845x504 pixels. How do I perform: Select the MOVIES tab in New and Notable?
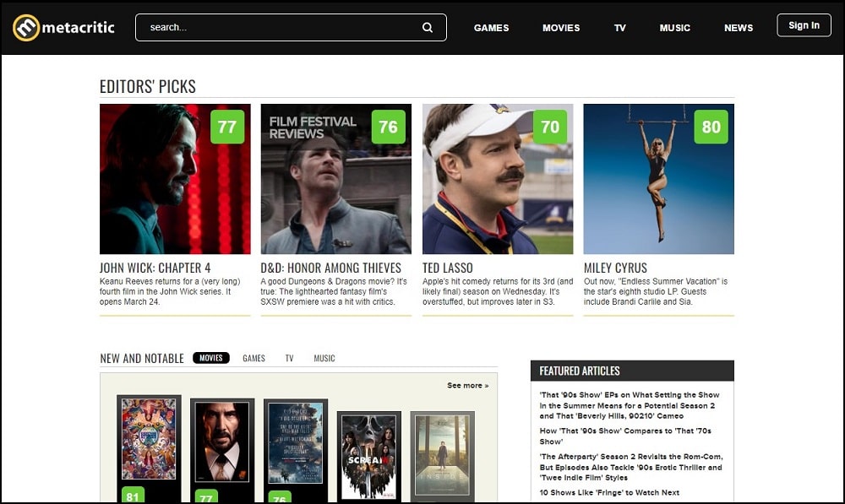(x=210, y=358)
